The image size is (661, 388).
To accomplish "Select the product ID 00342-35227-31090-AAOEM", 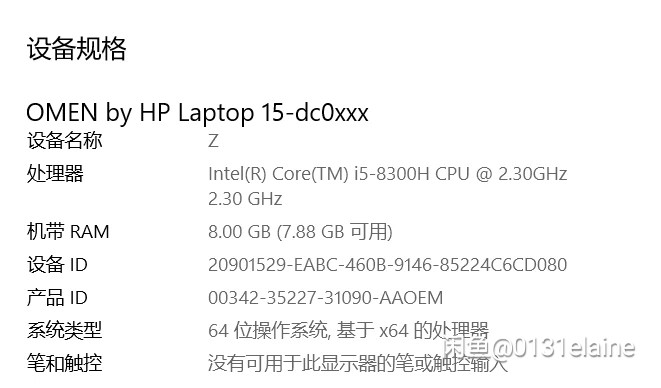I will coord(325,298).
